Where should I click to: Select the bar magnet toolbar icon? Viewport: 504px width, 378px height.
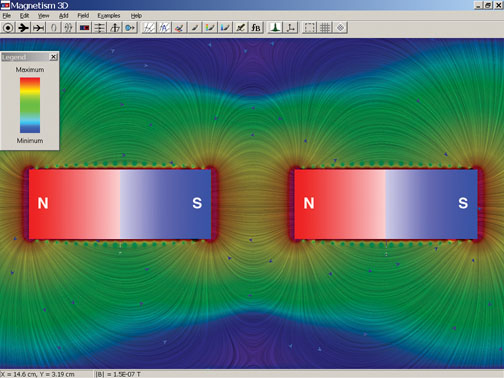(x=84, y=28)
